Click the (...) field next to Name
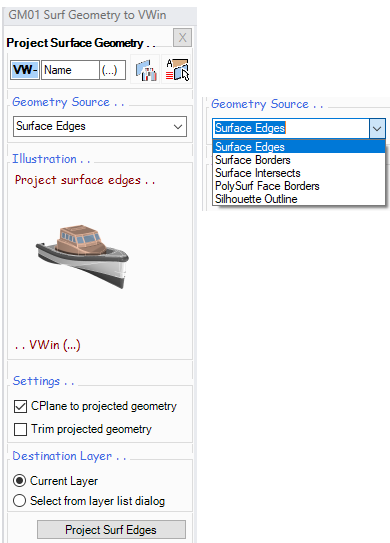 [x=113, y=70]
